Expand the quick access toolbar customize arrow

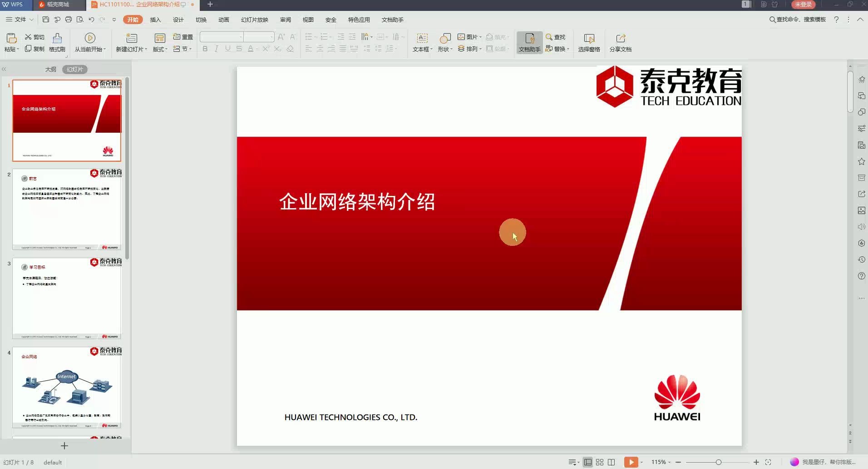tap(114, 20)
